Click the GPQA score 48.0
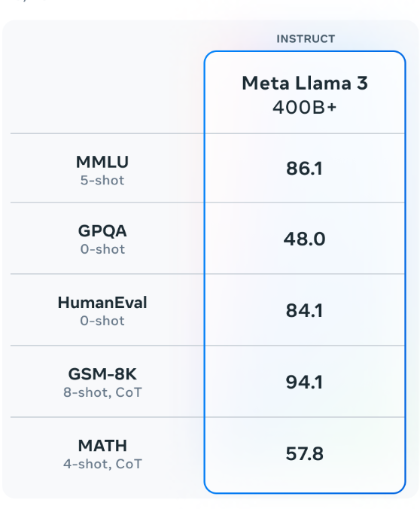This screenshot has height=509, width=420. click(x=304, y=239)
